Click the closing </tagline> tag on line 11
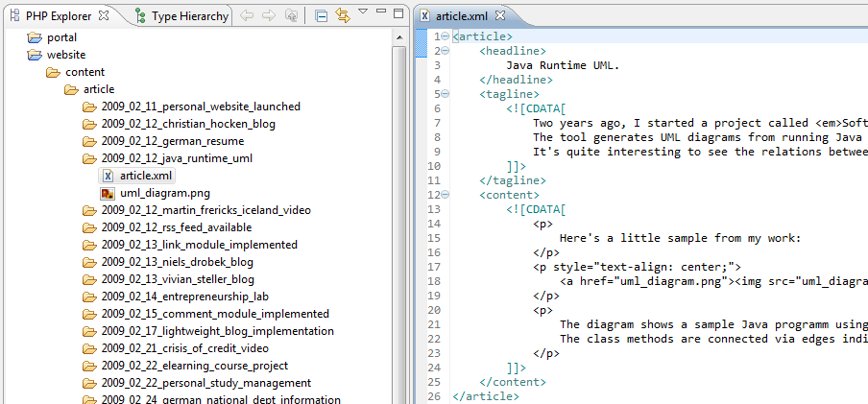Viewport: 868px width, 404px height. (x=513, y=180)
